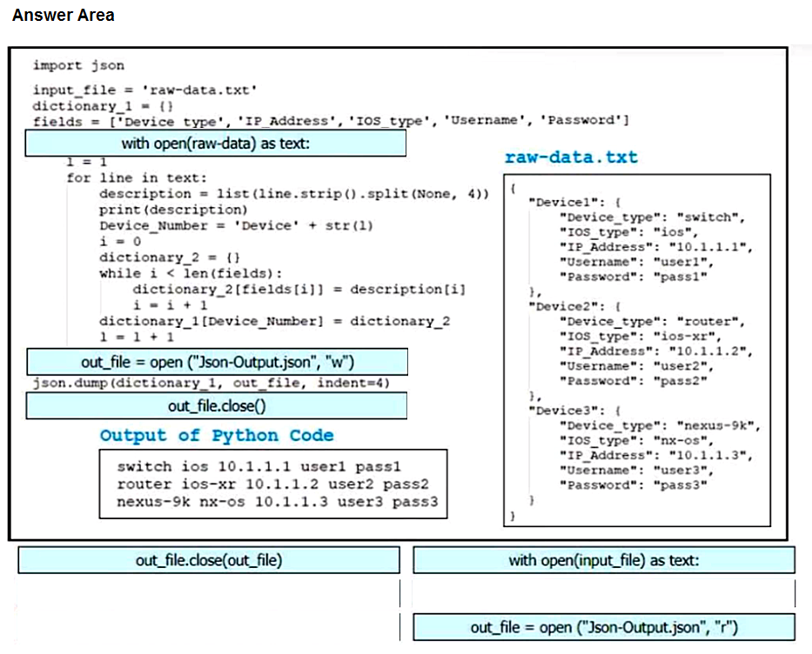This screenshot has height=654, width=812.
Task: Click the "Password": "pass3" line
Action: [634, 485]
